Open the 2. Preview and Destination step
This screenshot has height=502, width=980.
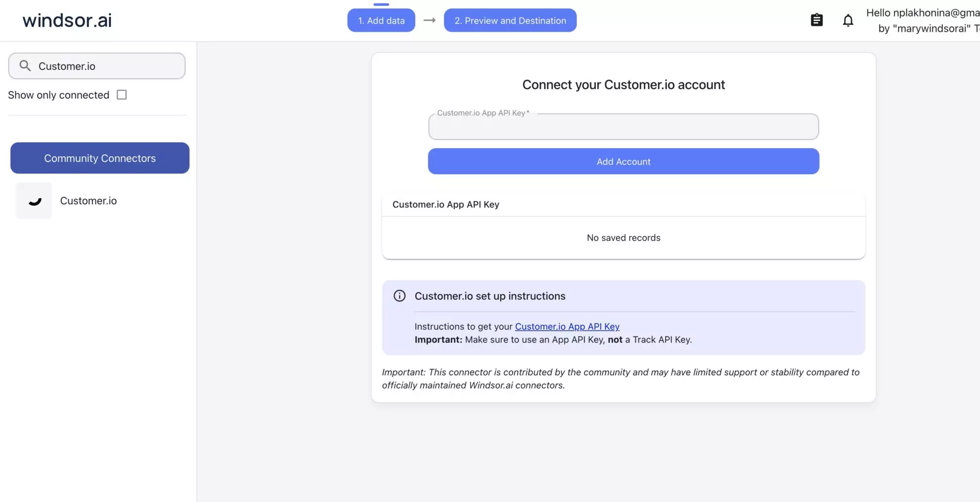pos(510,20)
